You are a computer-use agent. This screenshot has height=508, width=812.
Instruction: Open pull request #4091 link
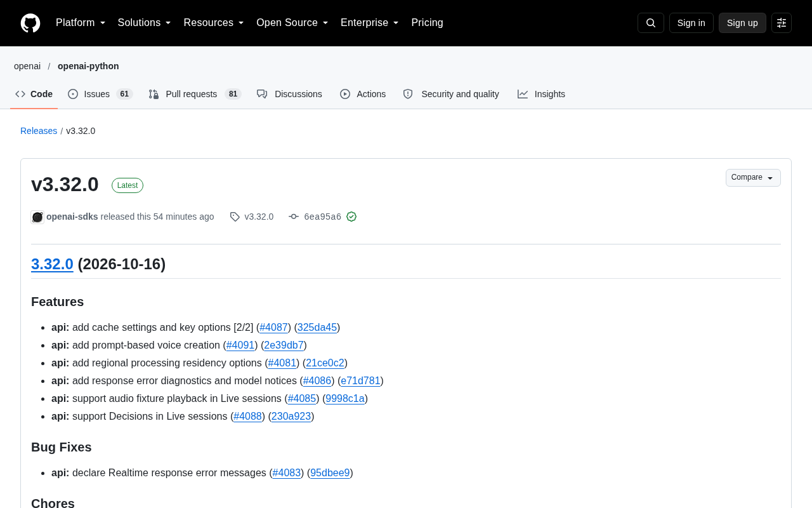pyautogui.click(x=240, y=345)
